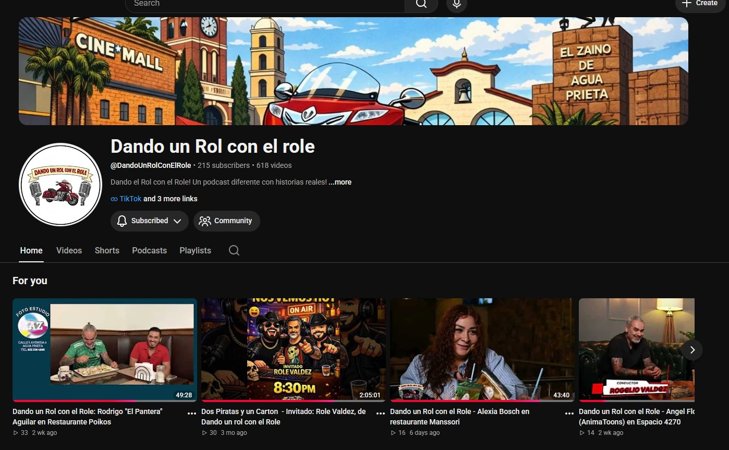
Task: Open the Subscribed notification dropdown
Action: (149, 221)
